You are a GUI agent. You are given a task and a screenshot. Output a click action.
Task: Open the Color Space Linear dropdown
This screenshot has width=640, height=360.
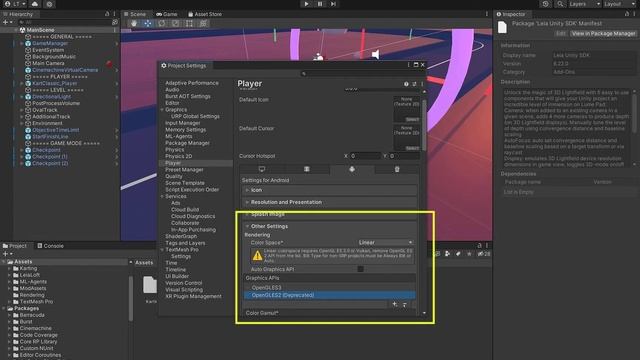tap(386, 242)
